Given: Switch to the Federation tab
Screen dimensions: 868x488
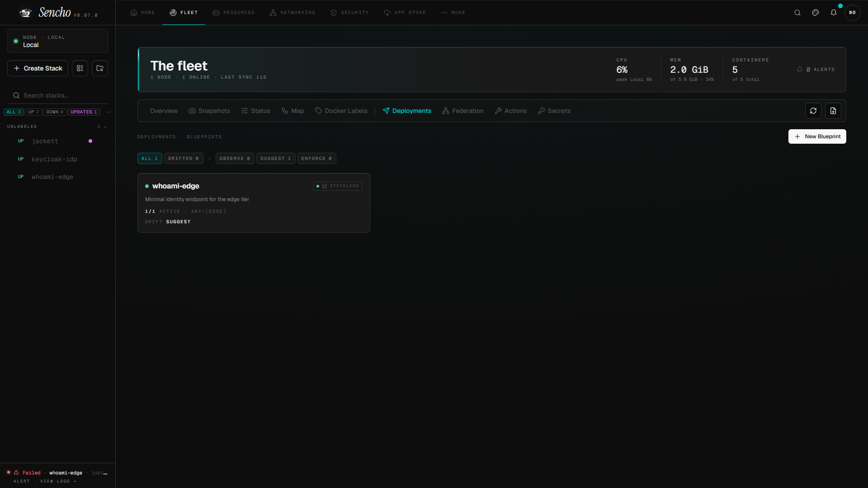Looking at the screenshot, I should point(463,111).
